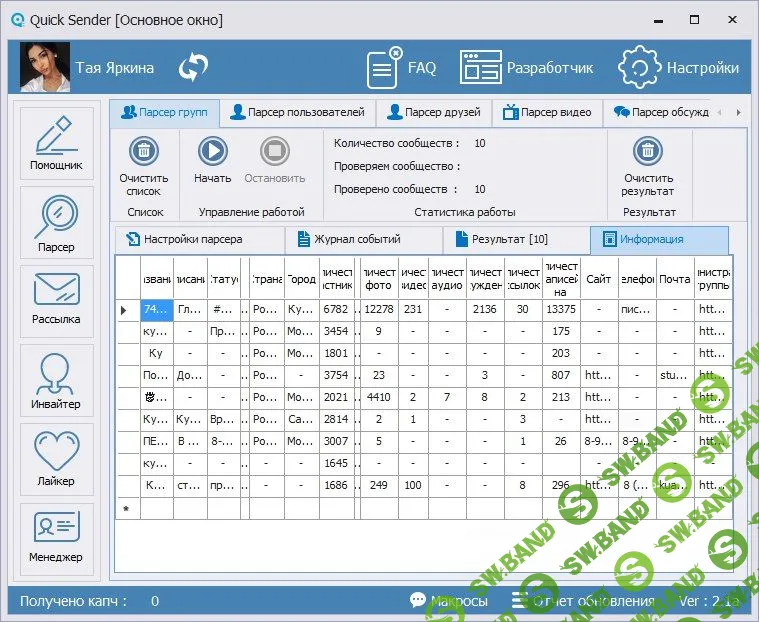Click the row indicator arrow of first row
The height and width of the screenshot is (622, 759).
coord(124,310)
